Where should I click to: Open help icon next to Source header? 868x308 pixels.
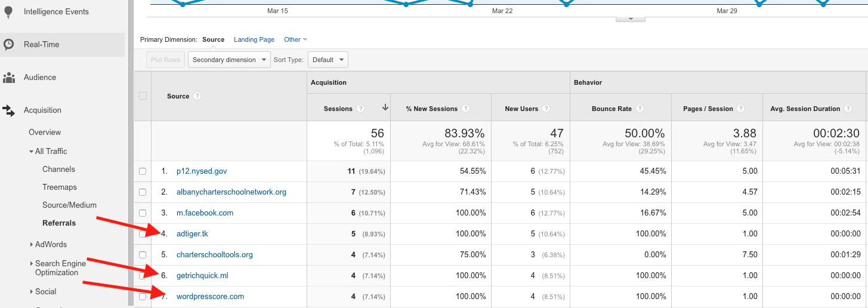click(197, 96)
